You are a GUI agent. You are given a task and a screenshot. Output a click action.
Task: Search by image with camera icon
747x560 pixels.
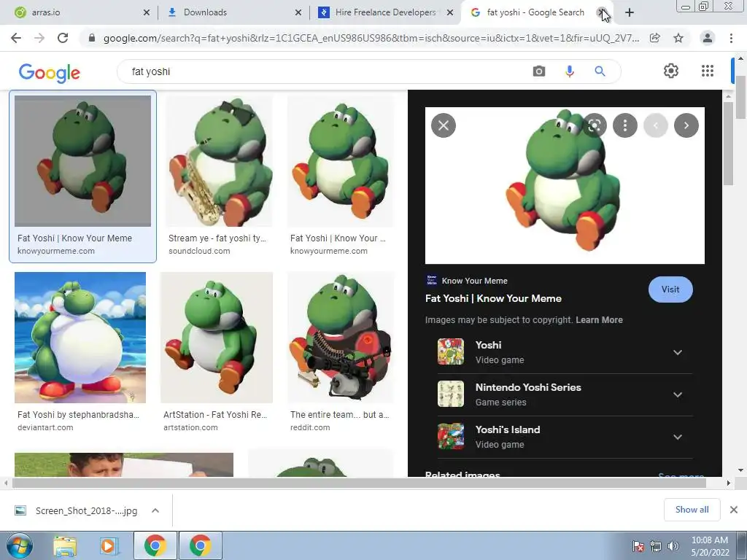click(x=539, y=71)
